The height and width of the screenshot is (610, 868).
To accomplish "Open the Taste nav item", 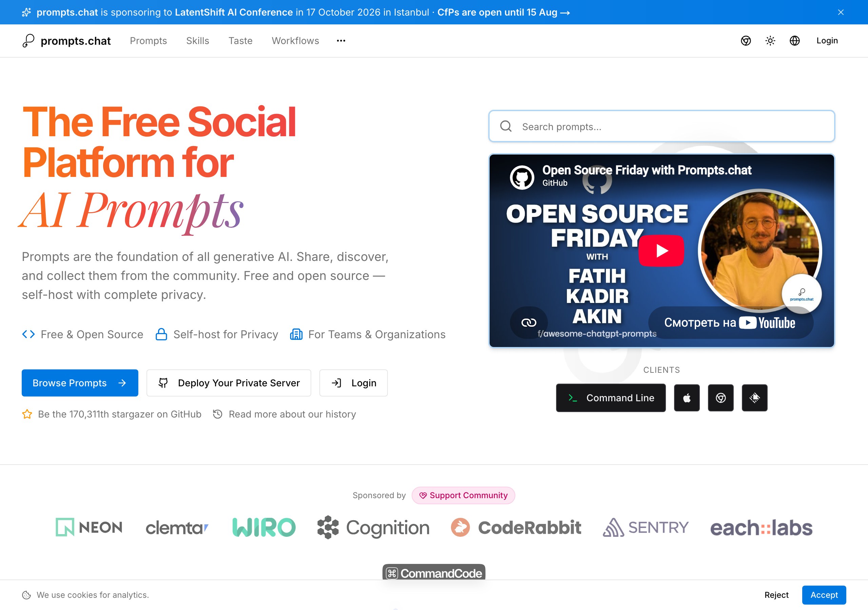I will click(x=240, y=40).
